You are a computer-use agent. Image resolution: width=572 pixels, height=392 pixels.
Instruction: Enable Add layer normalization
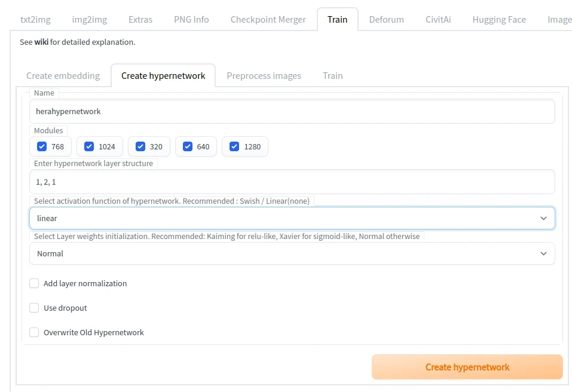(35, 283)
